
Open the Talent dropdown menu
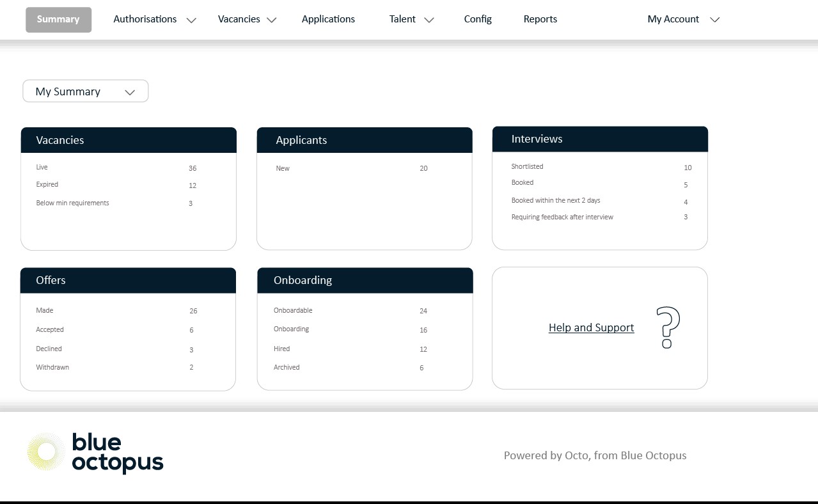tap(410, 19)
